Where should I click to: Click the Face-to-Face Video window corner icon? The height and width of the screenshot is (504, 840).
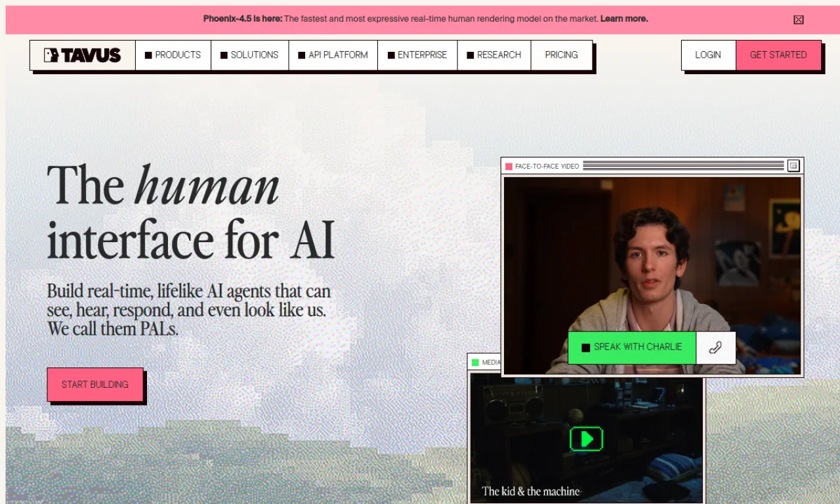[x=793, y=166]
